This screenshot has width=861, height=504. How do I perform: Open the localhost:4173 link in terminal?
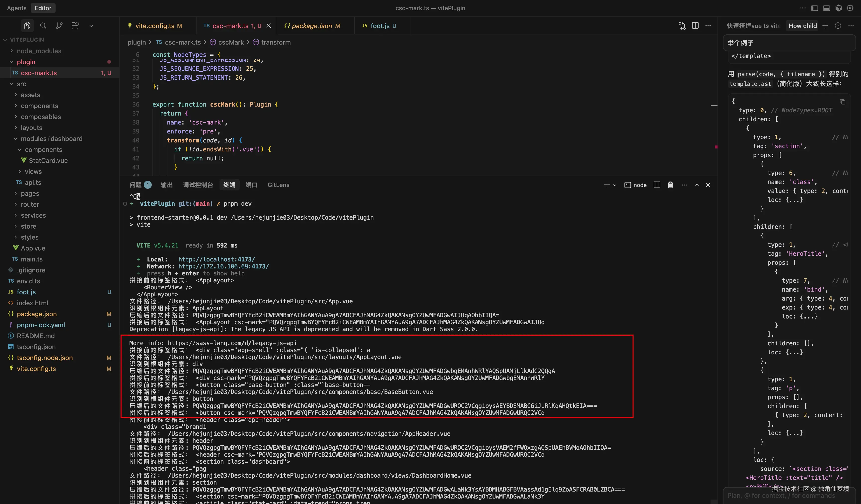pyautogui.click(x=216, y=259)
